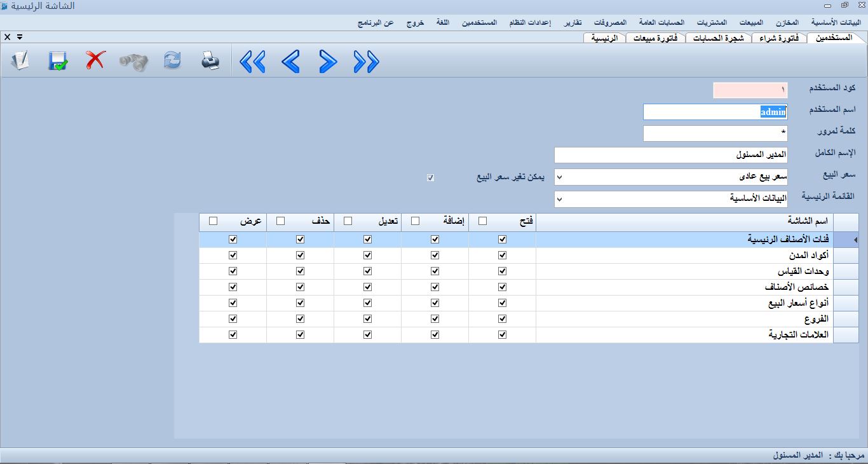Screen dimensions: 868x464
Task: Uncheck عرض for العلامات التجارية row
Action: tap(233, 335)
